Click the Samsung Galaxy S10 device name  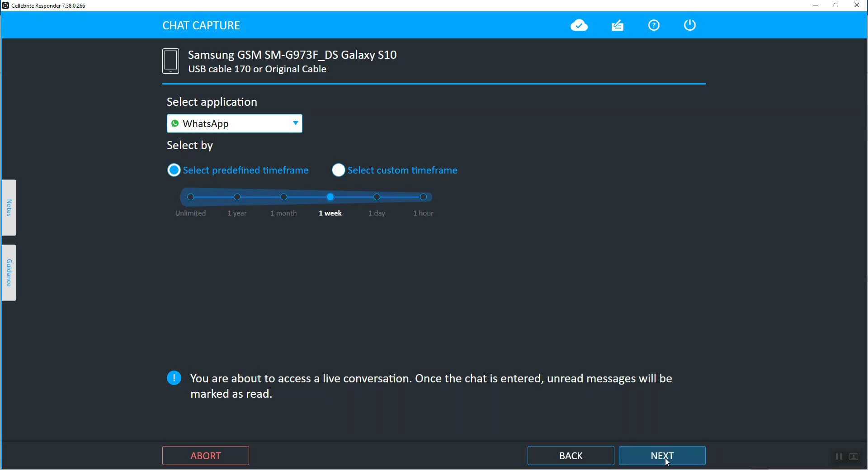(292, 55)
